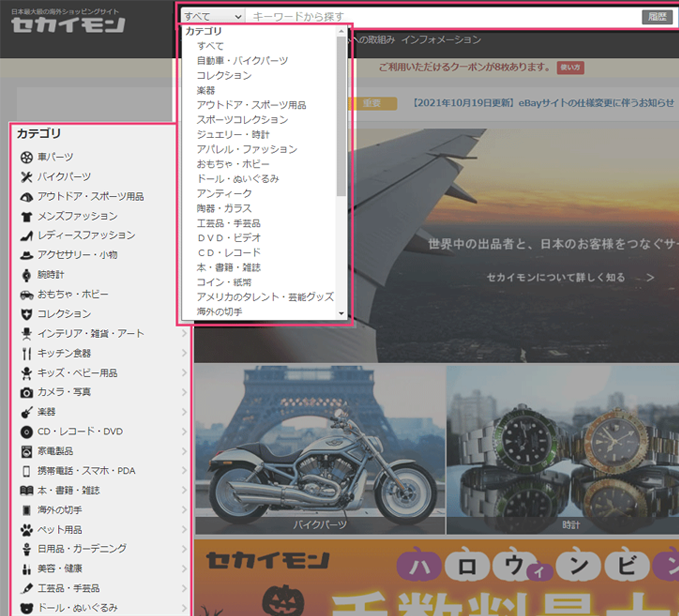
Task: Click the dropdown list scrollbar thumb
Action: (341, 116)
